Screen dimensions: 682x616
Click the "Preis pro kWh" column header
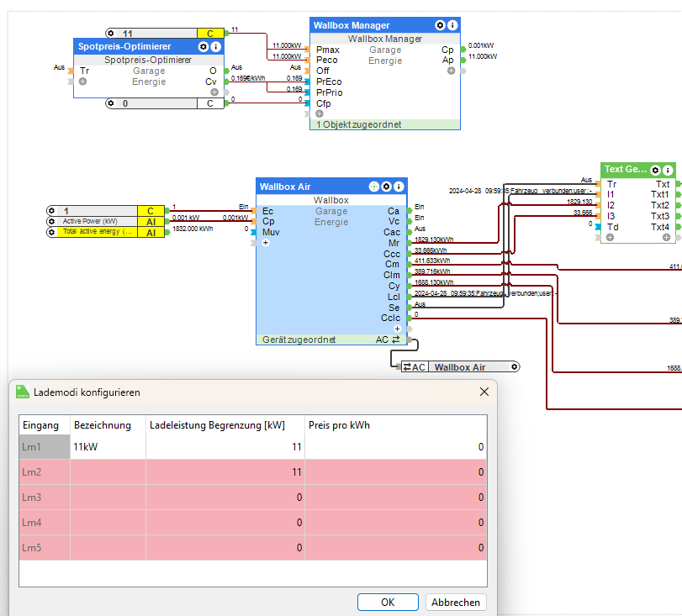[395, 425]
